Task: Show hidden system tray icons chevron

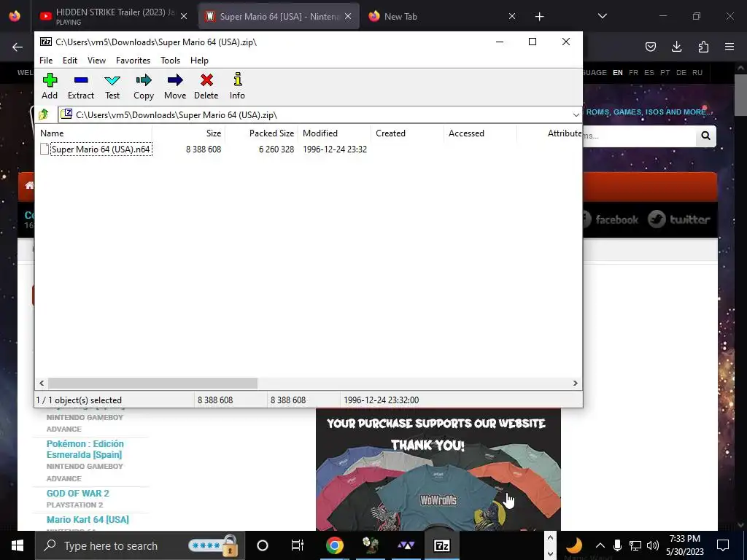Action: click(x=600, y=545)
